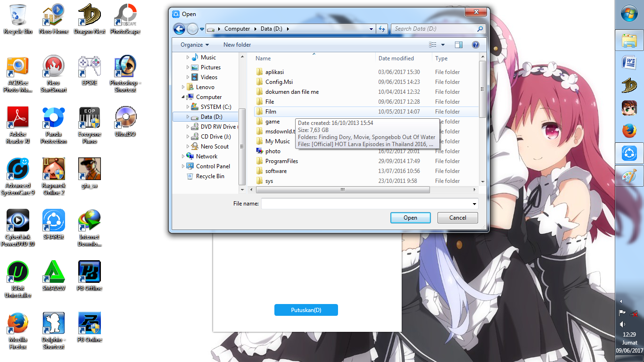Click the horizontal scrollbar of the file list

(343, 189)
